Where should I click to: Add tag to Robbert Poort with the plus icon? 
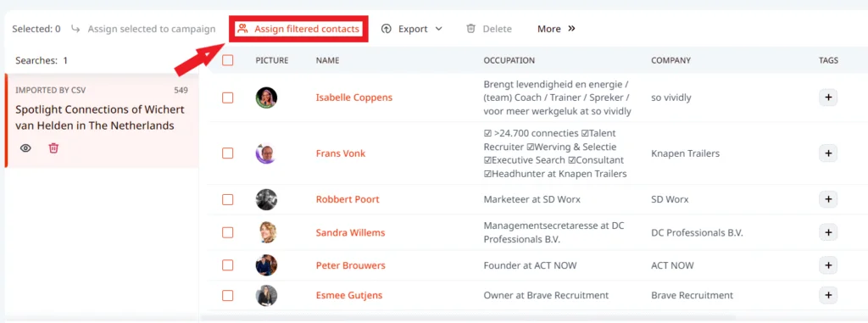coord(828,199)
